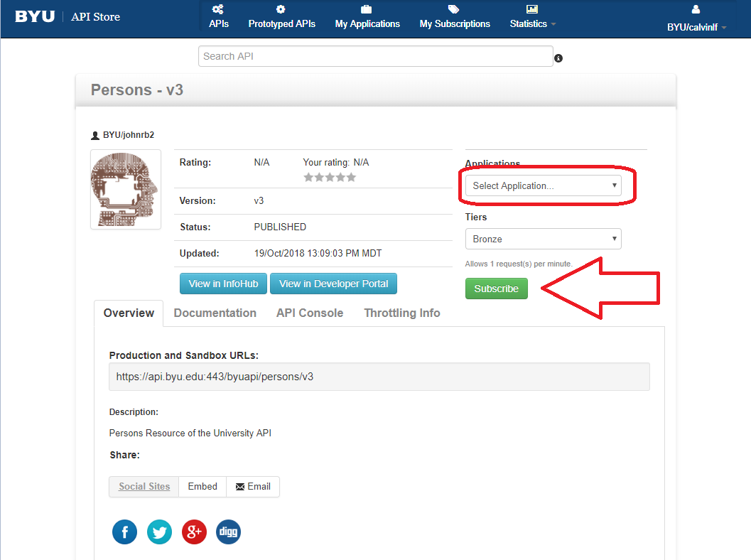This screenshot has width=751, height=560.
Task: Select the Email share tab
Action: (253, 487)
